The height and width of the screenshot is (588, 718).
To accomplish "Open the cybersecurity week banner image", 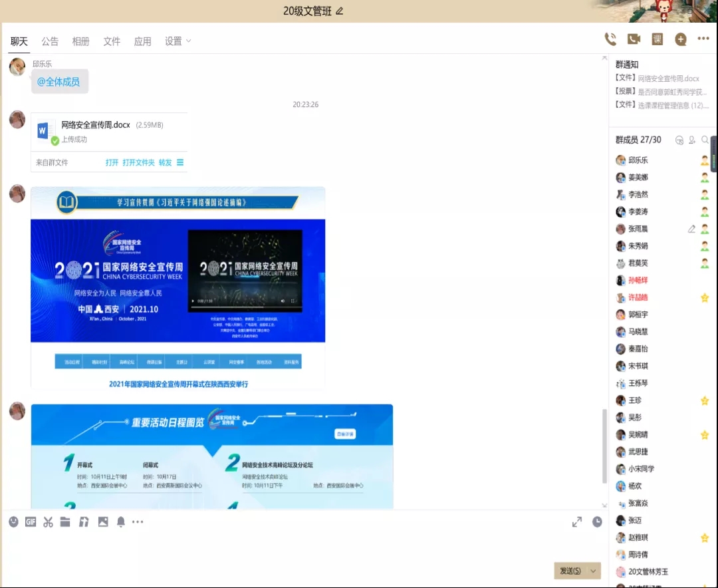I will (x=178, y=287).
